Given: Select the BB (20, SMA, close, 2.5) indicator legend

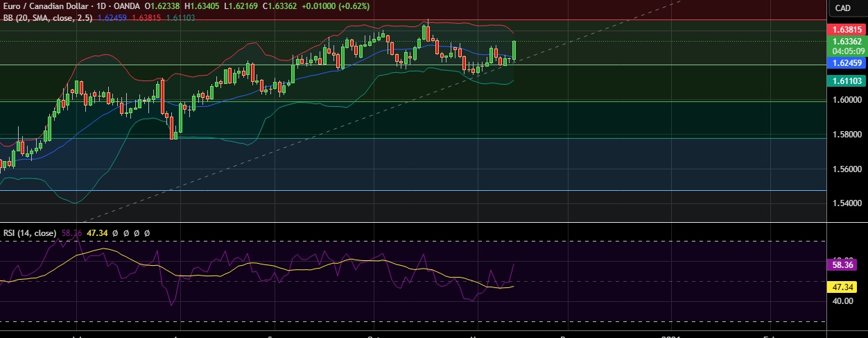Looking at the screenshot, I should pyautogui.click(x=47, y=17).
